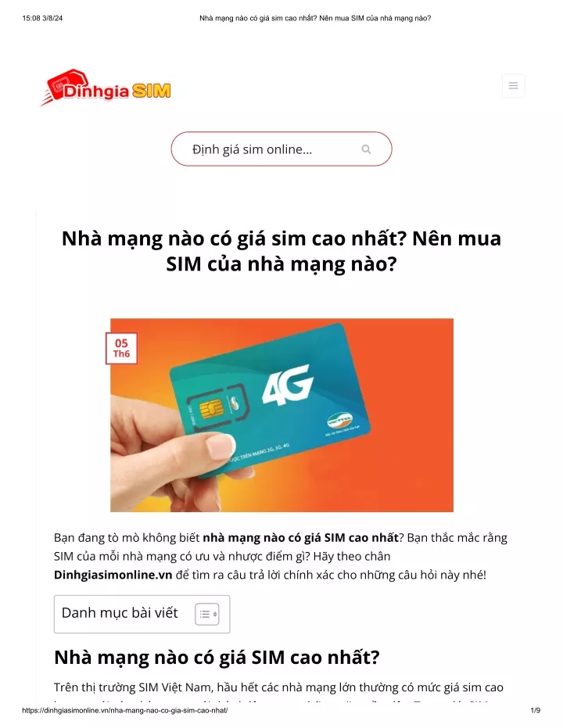
Task: Click the article title heading
Action: [281, 251]
